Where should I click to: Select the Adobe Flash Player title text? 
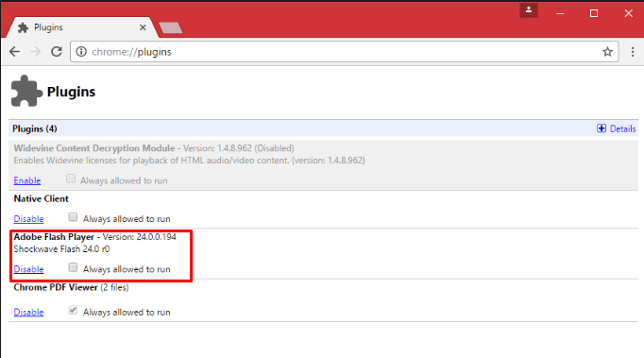pyautogui.click(x=54, y=237)
